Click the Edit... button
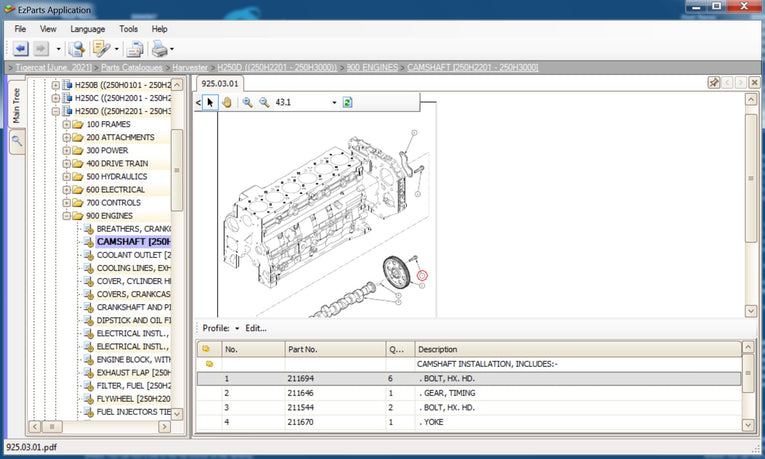 click(257, 328)
